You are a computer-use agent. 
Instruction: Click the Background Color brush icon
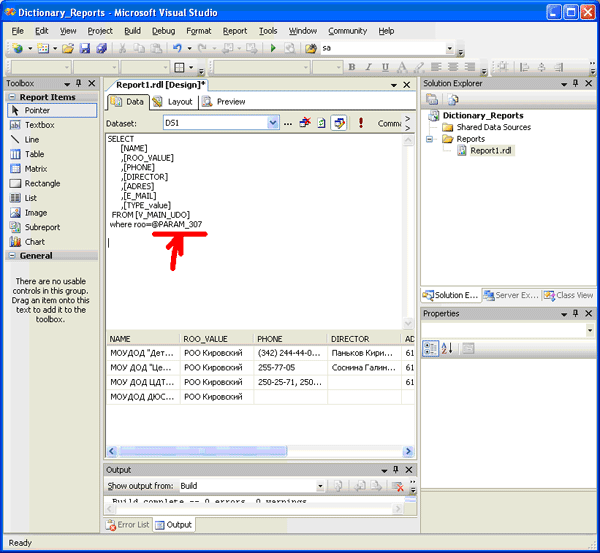[419, 67]
